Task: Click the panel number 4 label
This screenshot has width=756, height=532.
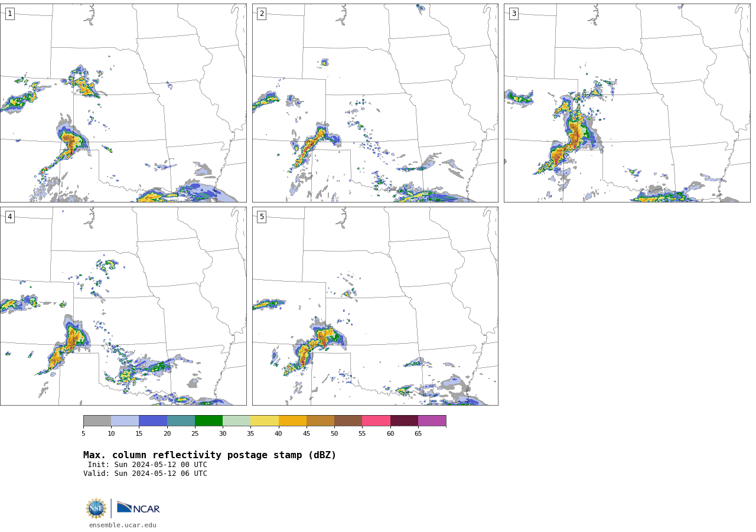Action: pos(9,217)
